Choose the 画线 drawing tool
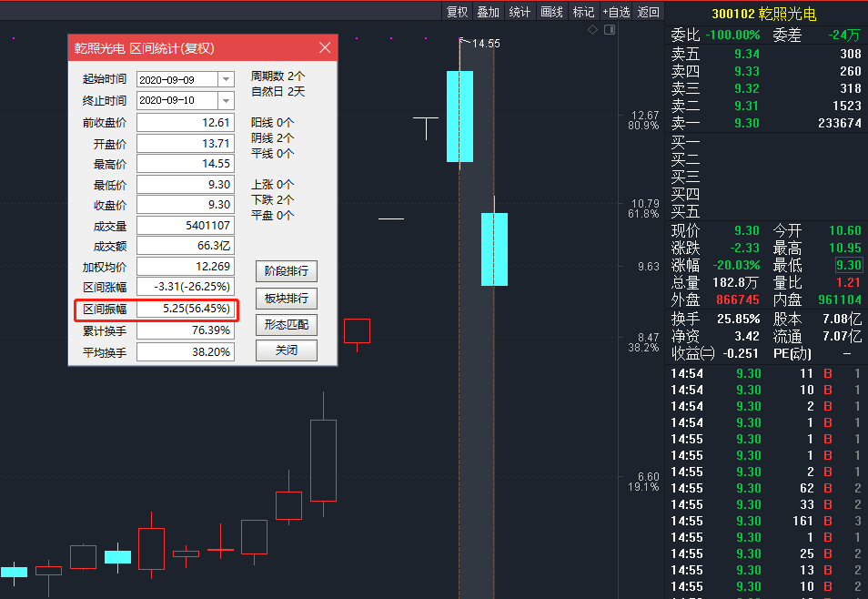The height and width of the screenshot is (599, 868). (551, 12)
